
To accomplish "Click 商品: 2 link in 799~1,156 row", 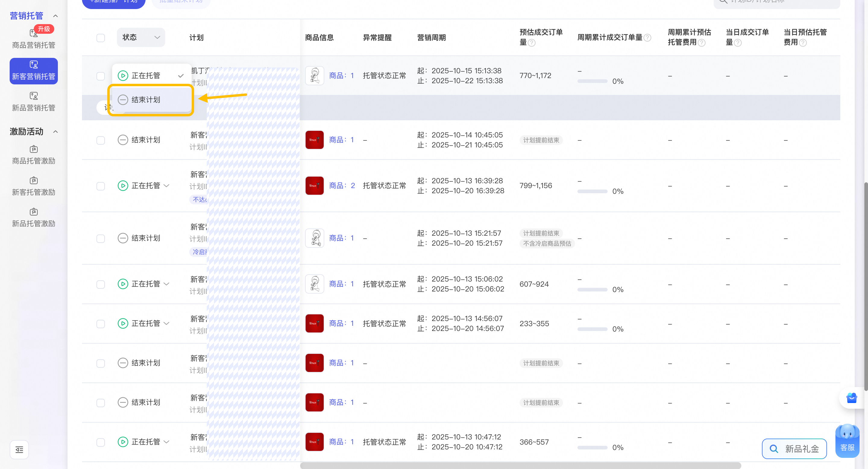I will pyautogui.click(x=342, y=186).
